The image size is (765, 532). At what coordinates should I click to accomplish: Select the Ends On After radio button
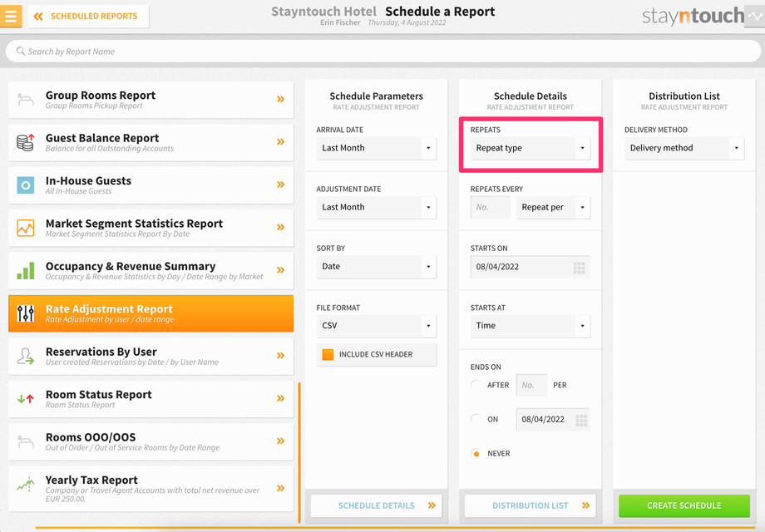pyautogui.click(x=476, y=385)
